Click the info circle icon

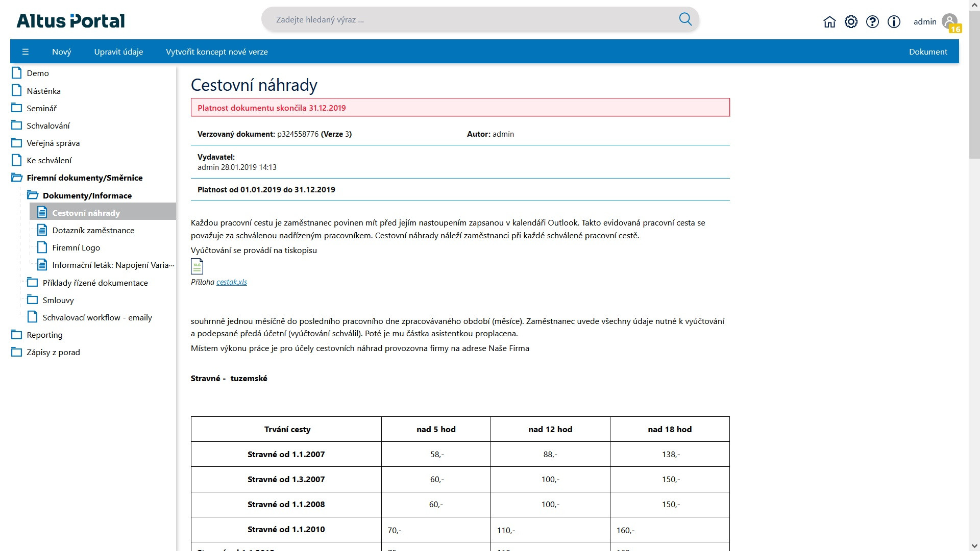pyautogui.click(x=894, y=21)
